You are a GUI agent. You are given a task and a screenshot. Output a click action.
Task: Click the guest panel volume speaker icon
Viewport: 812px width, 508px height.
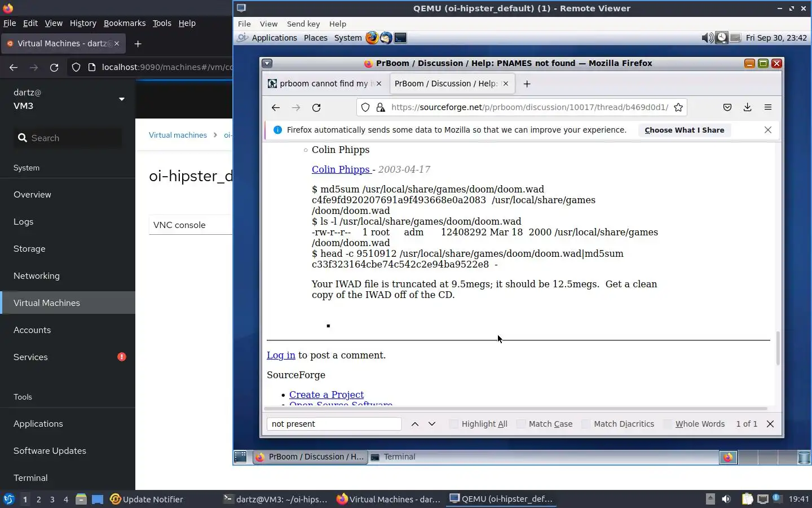click(707, 38)
